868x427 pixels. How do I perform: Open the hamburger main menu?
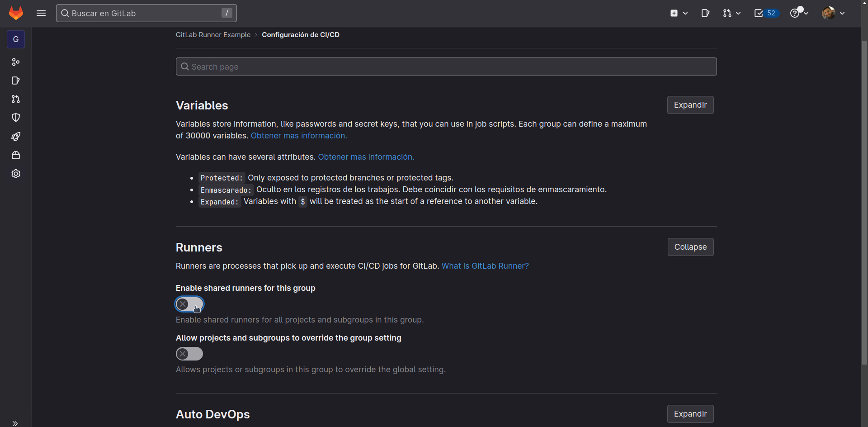tap(41, 13)
